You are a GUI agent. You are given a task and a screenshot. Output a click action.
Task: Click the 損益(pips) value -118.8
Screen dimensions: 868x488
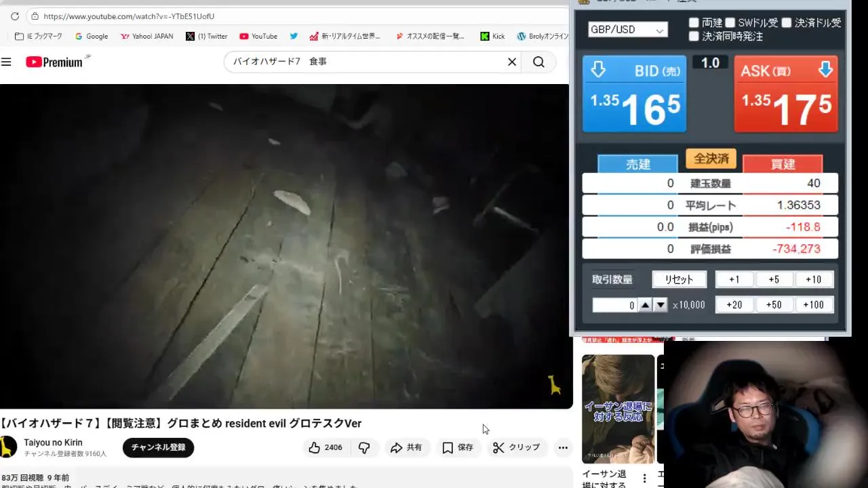coord(803,227)
